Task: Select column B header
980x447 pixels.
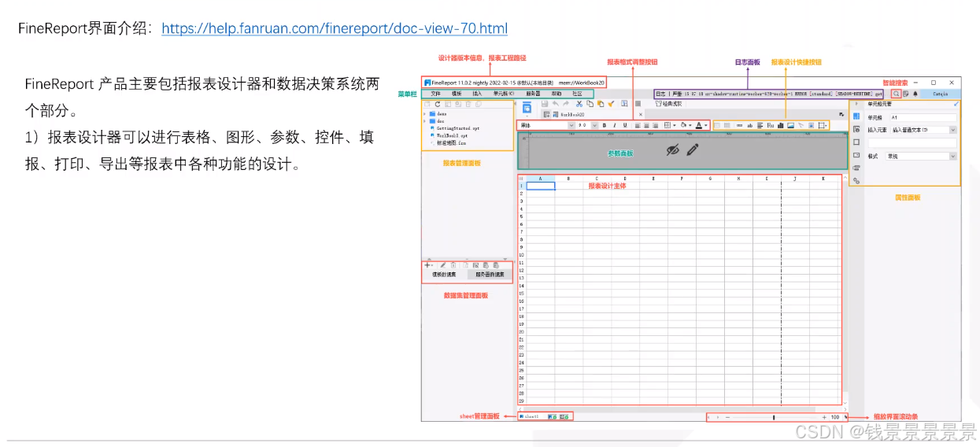Action: (x=569, y=179)
